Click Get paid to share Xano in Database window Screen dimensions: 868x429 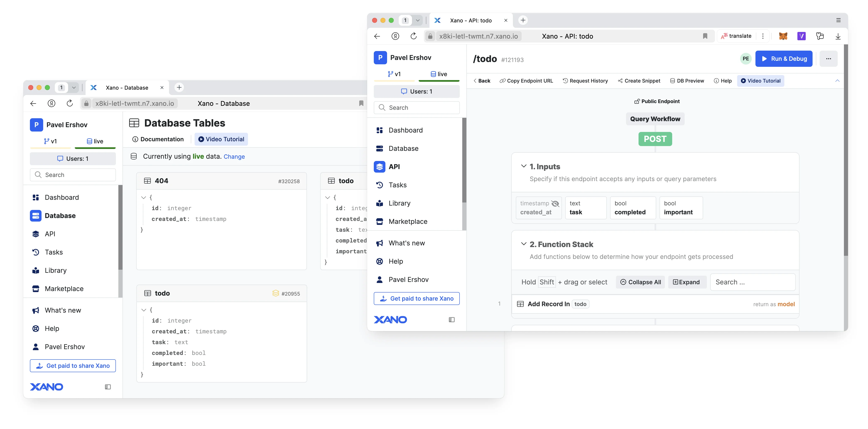coord(73,366)
